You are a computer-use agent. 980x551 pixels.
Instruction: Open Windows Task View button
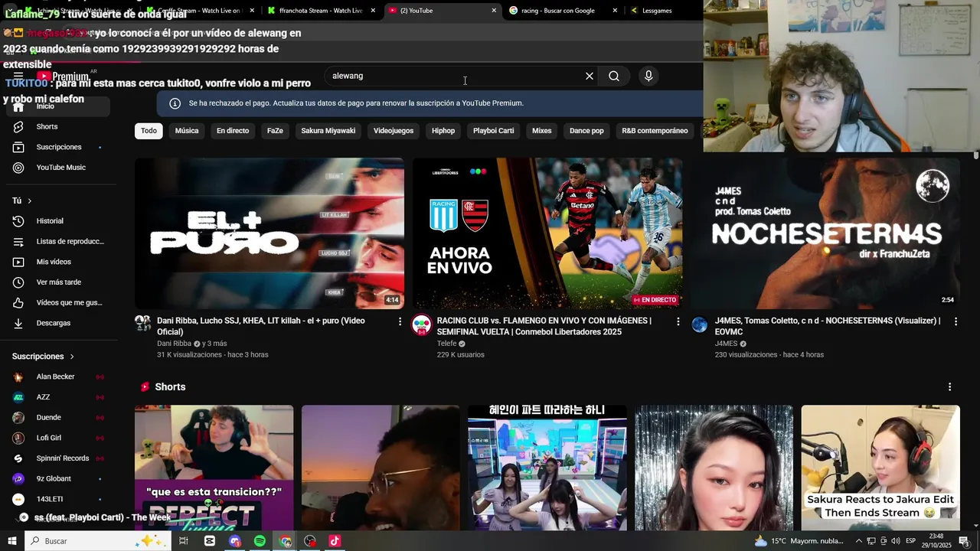click(183, 541)
